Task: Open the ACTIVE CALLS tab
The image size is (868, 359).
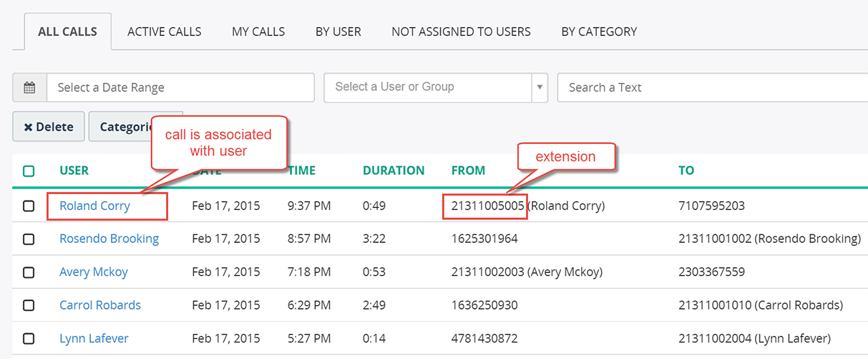Action: pyautogui.click(x=165, y=32)
